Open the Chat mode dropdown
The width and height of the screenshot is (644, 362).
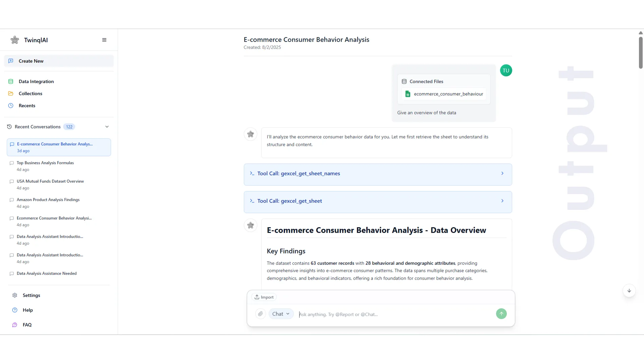point(281,314)
